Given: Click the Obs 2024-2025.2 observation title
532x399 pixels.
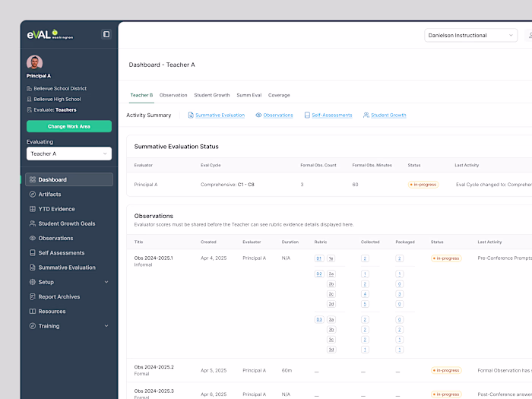Looking at the screenshot, I should pos(154,367).
